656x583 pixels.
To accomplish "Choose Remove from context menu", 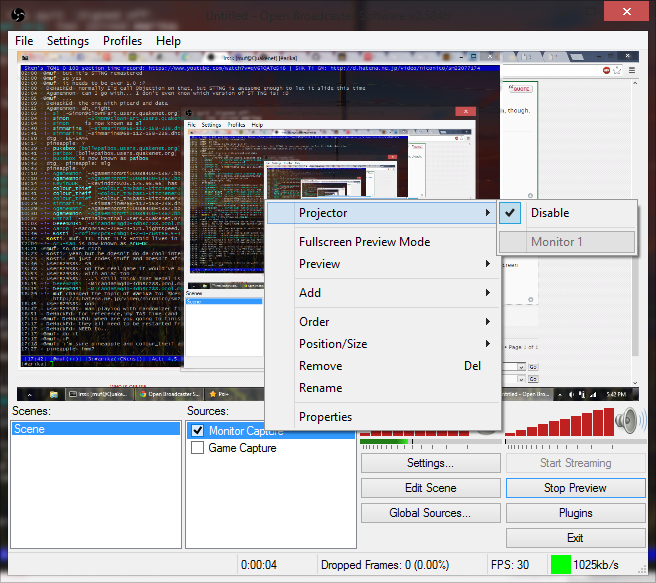I will tap(383, 366).
